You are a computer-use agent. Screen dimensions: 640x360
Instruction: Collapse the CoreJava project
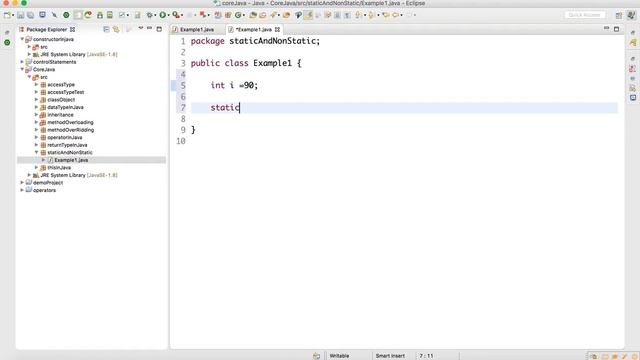coord(22,69)
